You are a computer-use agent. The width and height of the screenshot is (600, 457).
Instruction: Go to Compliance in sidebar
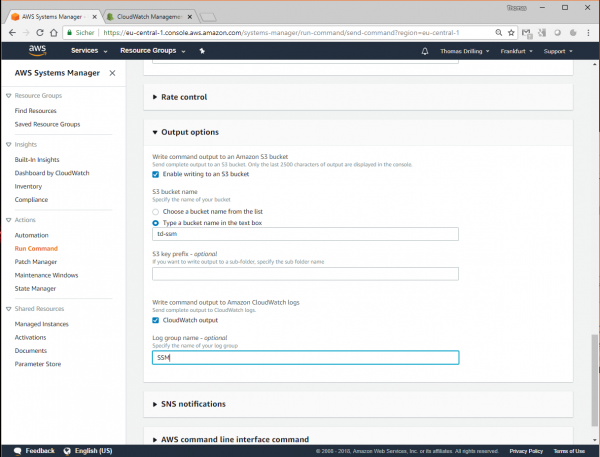[31, 200]
